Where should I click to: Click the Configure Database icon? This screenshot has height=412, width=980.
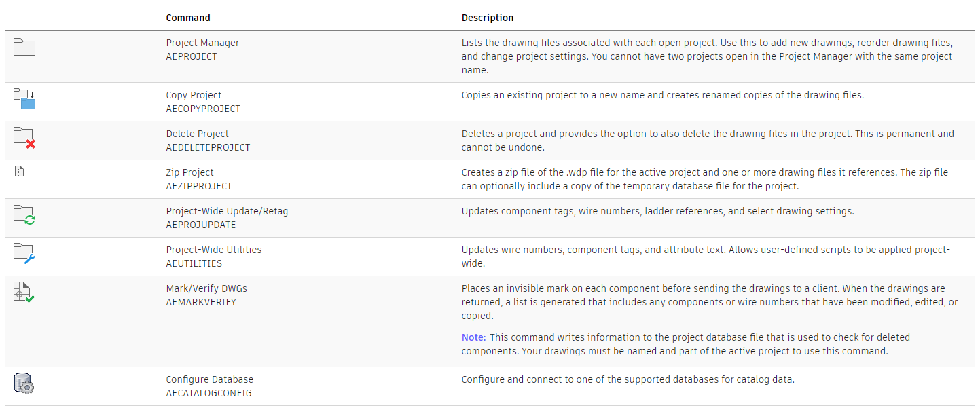[24, 383]
